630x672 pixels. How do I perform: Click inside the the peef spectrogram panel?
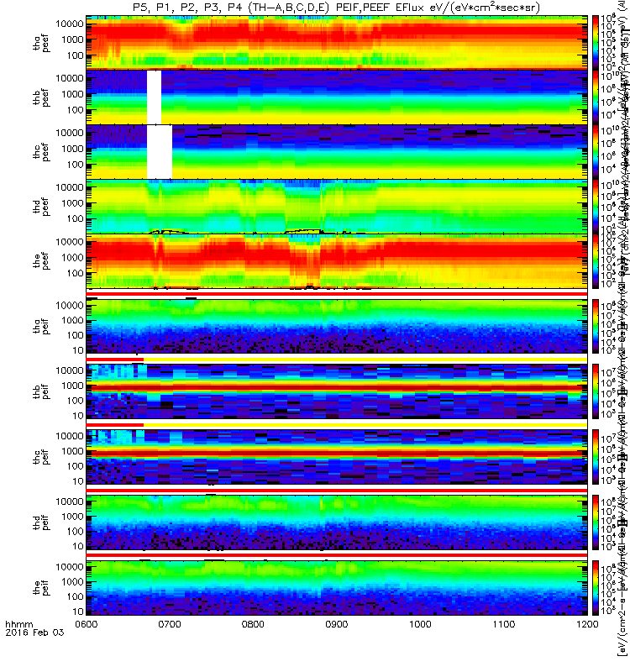point(337,261)
